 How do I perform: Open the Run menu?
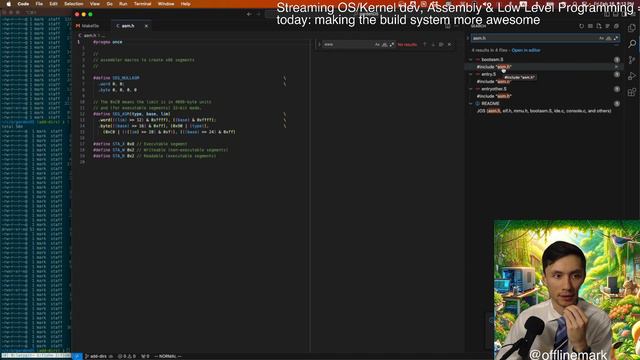123,4
